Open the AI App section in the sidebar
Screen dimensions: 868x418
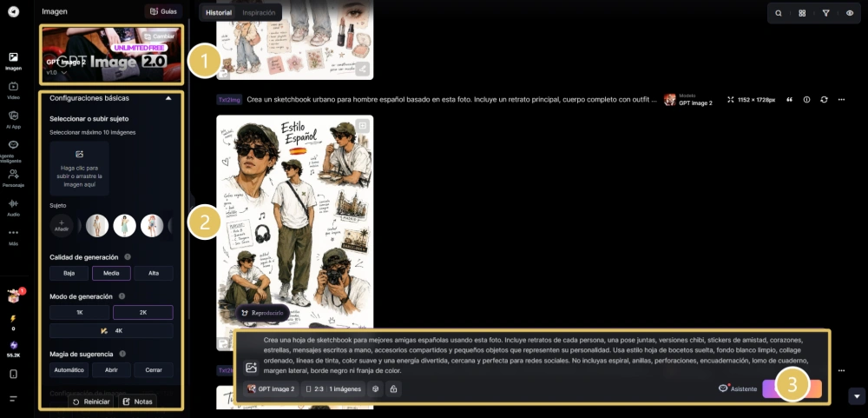coord(13,119)
